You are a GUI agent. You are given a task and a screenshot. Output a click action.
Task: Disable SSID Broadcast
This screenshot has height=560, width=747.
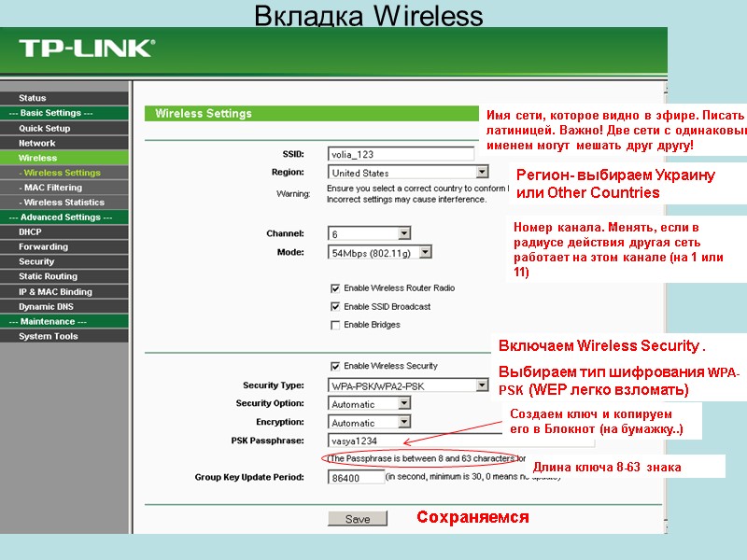click(x=334, y=307)
